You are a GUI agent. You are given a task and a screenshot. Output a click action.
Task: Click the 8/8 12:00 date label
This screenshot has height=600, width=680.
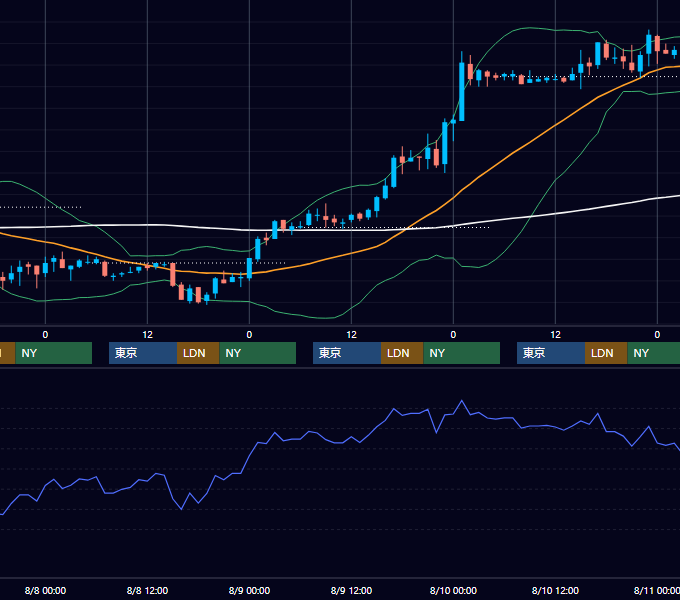(147, 590)
